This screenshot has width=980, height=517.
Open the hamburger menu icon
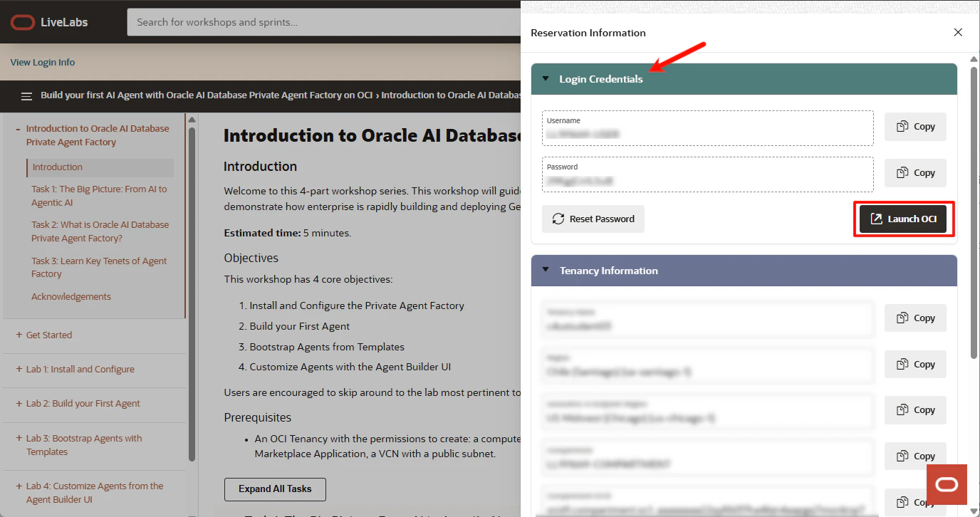pos(26,96)
